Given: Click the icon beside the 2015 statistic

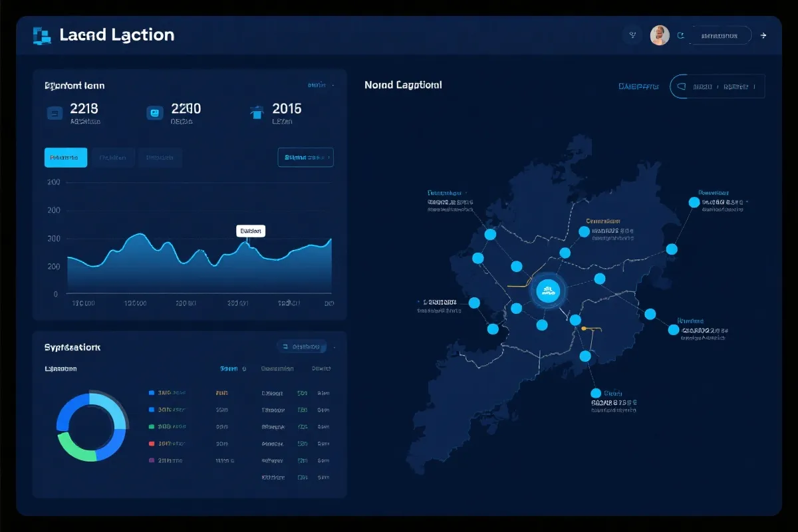Looking at the screenshot, I should (256, 113).
